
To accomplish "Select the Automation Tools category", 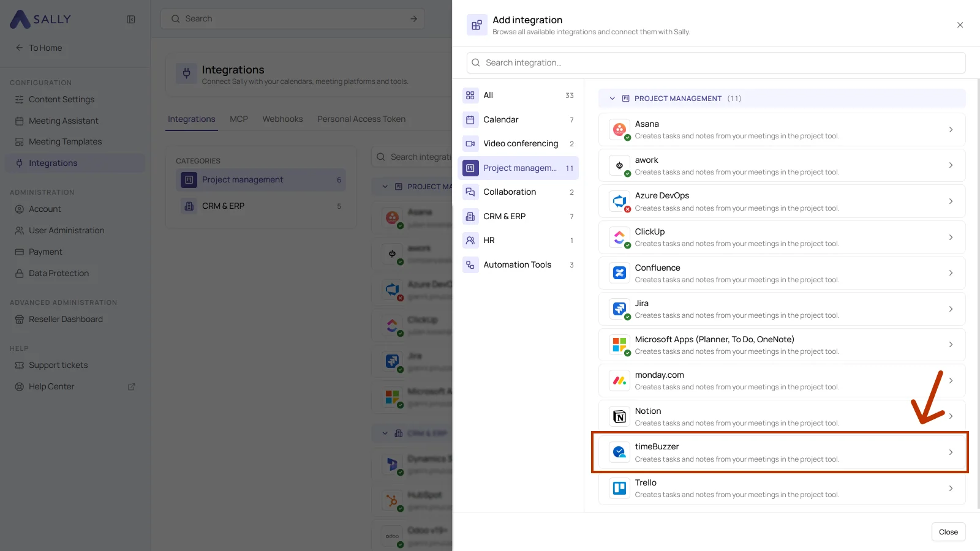I will coord(518,265).
